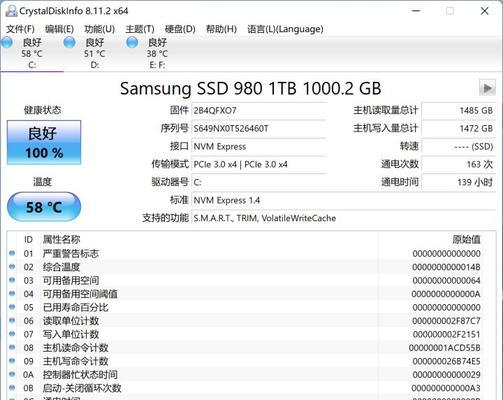Click raw value 00000001ACD55B
Viewport: 503px width, 400px height.
[445, 348]
